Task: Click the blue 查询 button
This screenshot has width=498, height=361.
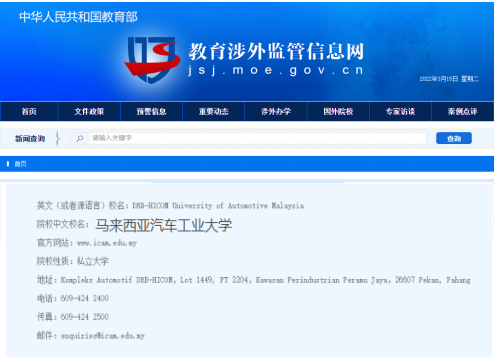Action: [x=454, y=138]
